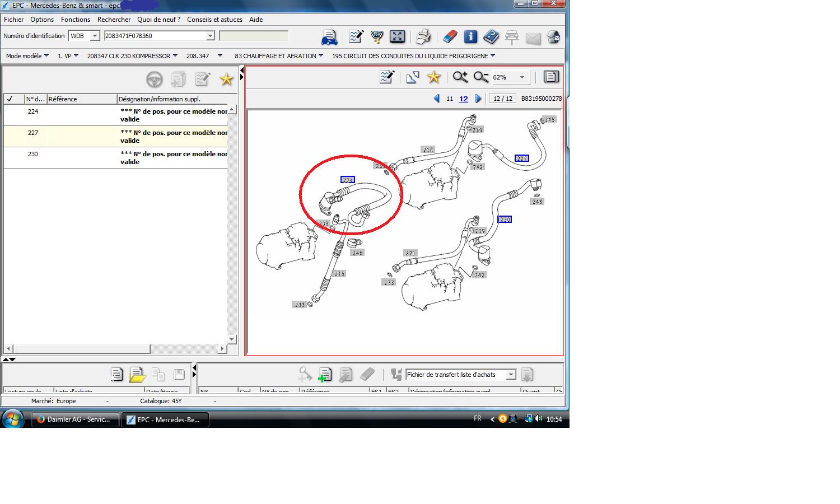Viewport: 840px width, 504px height.
Task: Open the help book icon
Action: click(x=491, y=37)
